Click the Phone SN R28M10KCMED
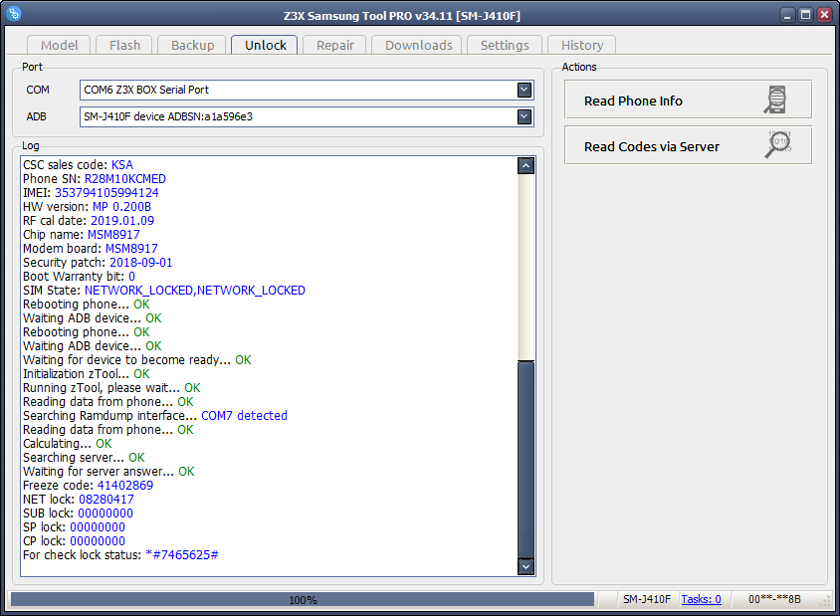This screenshot has width=840, height=616. tap(124, 179)
